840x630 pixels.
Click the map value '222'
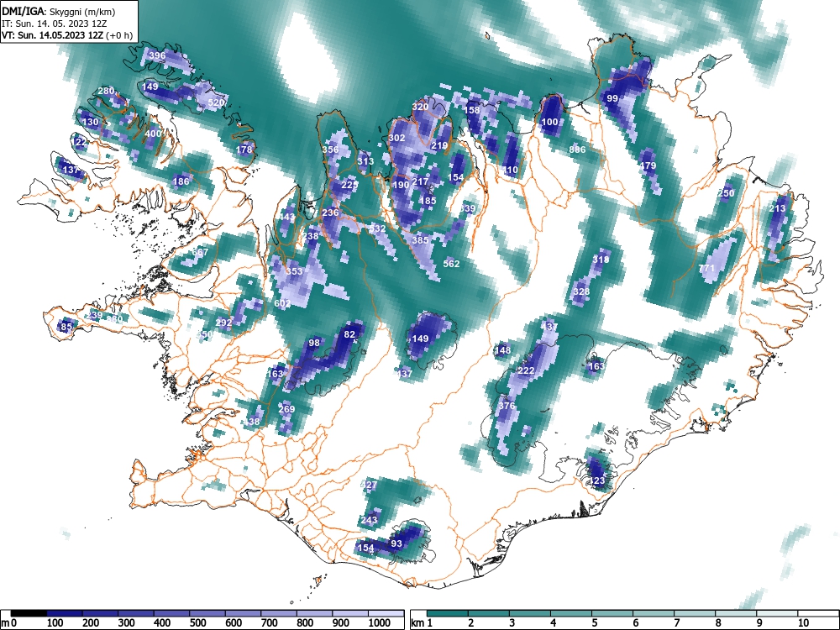coord(527,370)
